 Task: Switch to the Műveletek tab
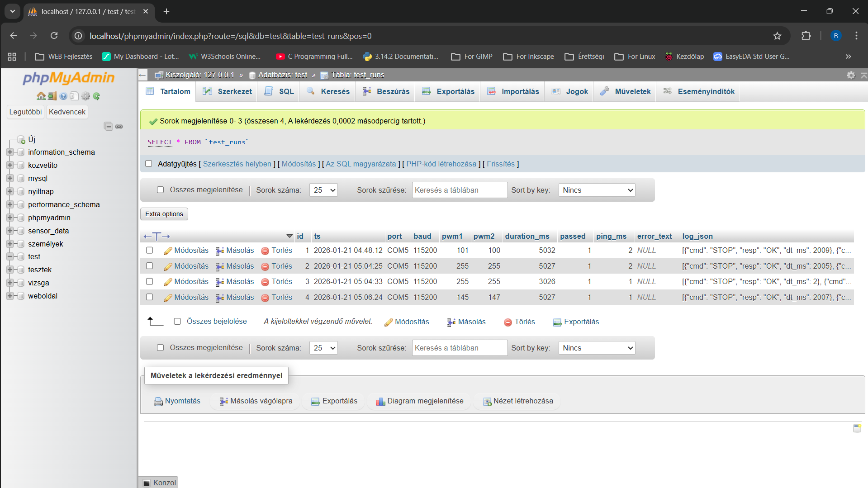pos(626,91)
